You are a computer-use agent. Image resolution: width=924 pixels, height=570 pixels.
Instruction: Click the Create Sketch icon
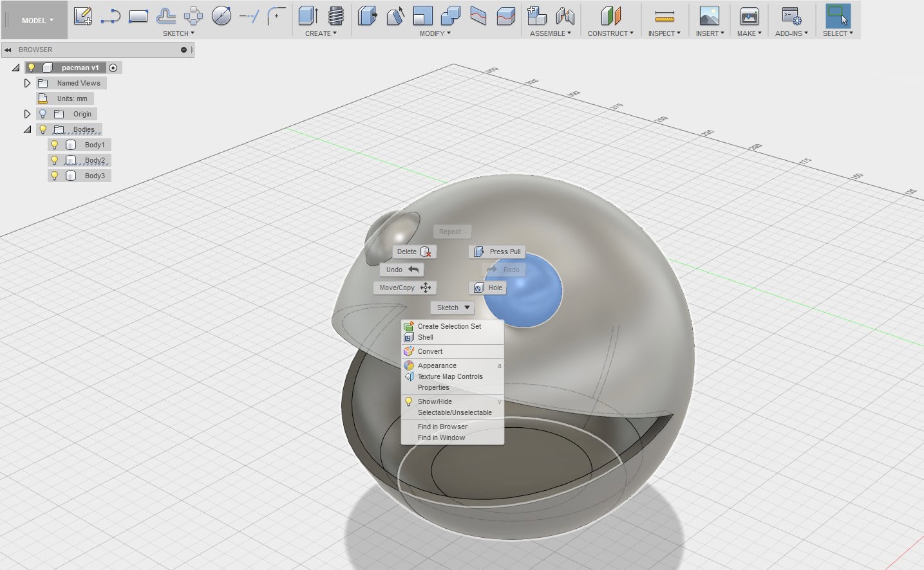click(x=82, y=16)
